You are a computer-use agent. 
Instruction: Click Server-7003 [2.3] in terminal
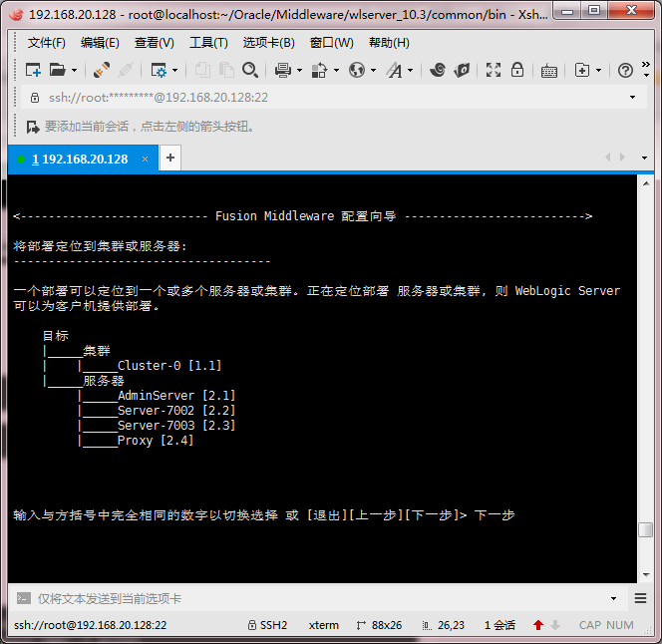point(176,426)
